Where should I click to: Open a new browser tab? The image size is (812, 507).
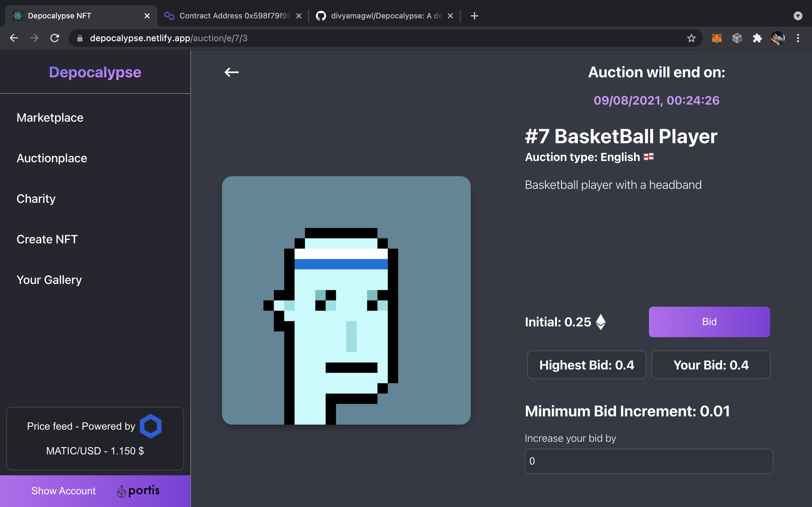(474, 16)
